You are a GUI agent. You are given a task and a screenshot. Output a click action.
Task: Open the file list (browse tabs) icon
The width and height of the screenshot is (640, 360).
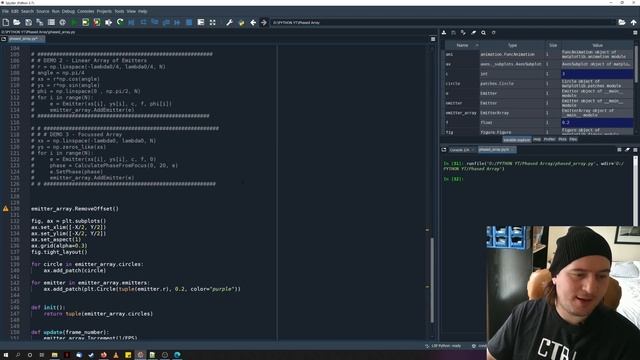click(51, 22)
